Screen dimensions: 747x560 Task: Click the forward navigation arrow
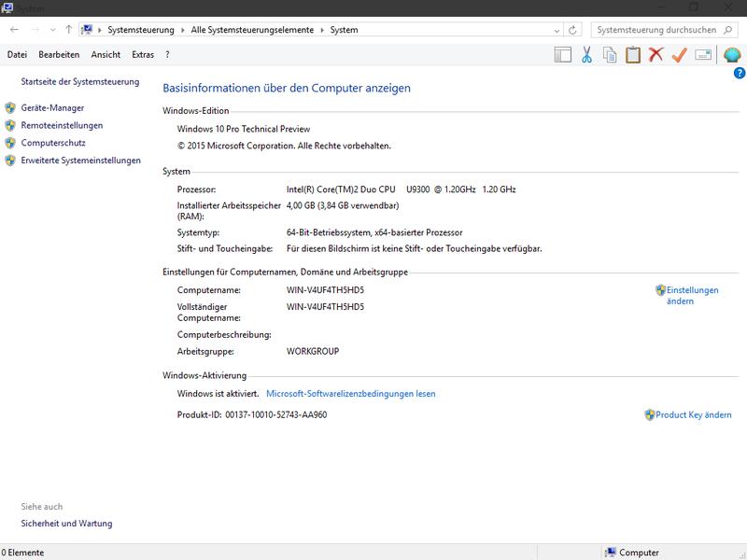[x=35, y=30]
